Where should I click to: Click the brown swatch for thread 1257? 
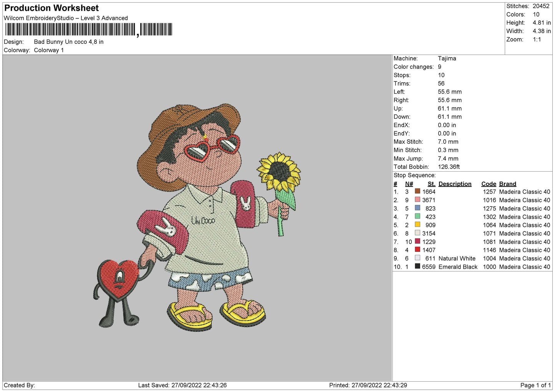pyautogui.click(x=417, y=191)
